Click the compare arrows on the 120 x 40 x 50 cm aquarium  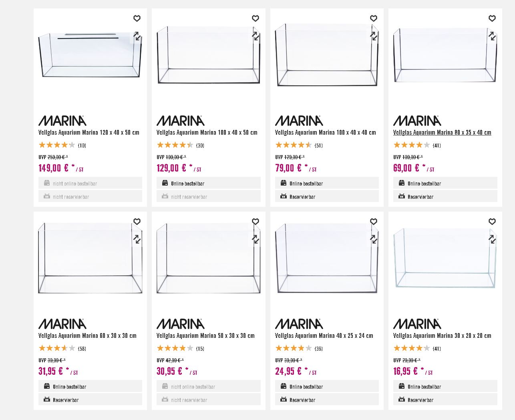(137, 36)
